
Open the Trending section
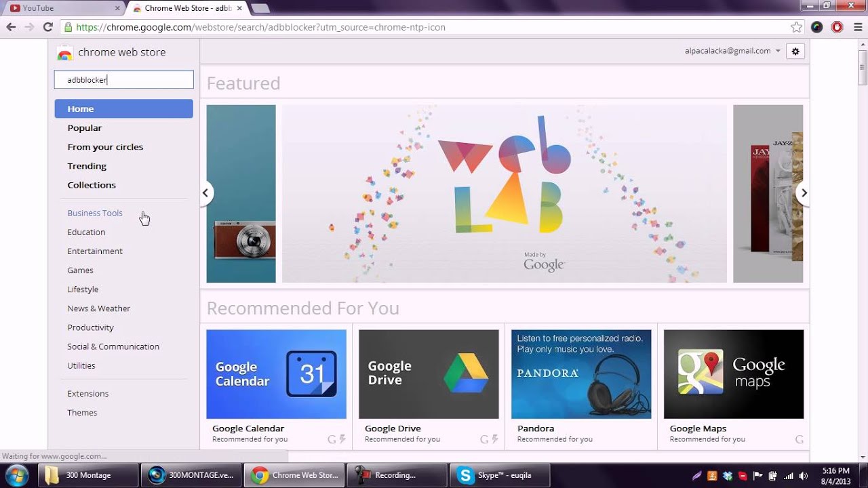click(x=87, y=165)
